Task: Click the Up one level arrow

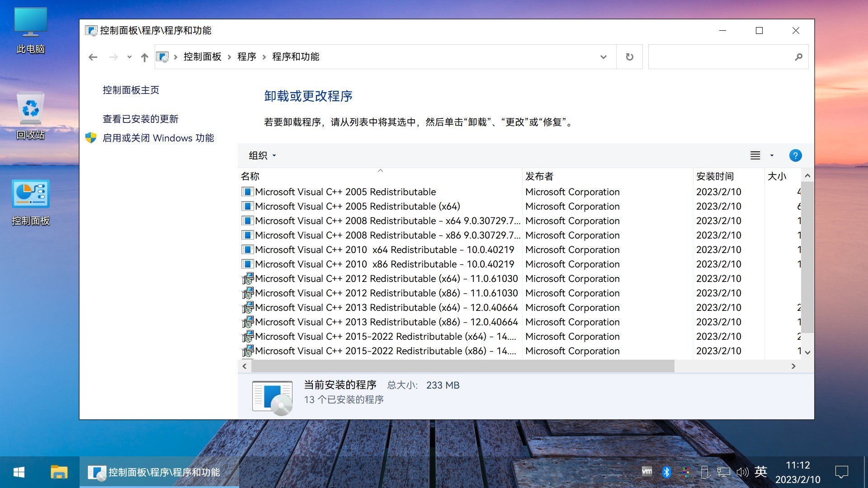Action: pos(144,57)
